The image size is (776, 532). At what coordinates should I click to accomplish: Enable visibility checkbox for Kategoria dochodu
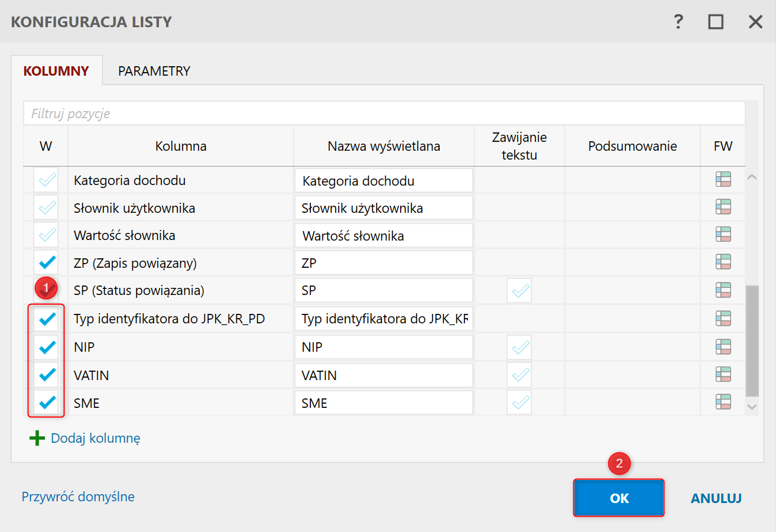(x=46, y=180)
